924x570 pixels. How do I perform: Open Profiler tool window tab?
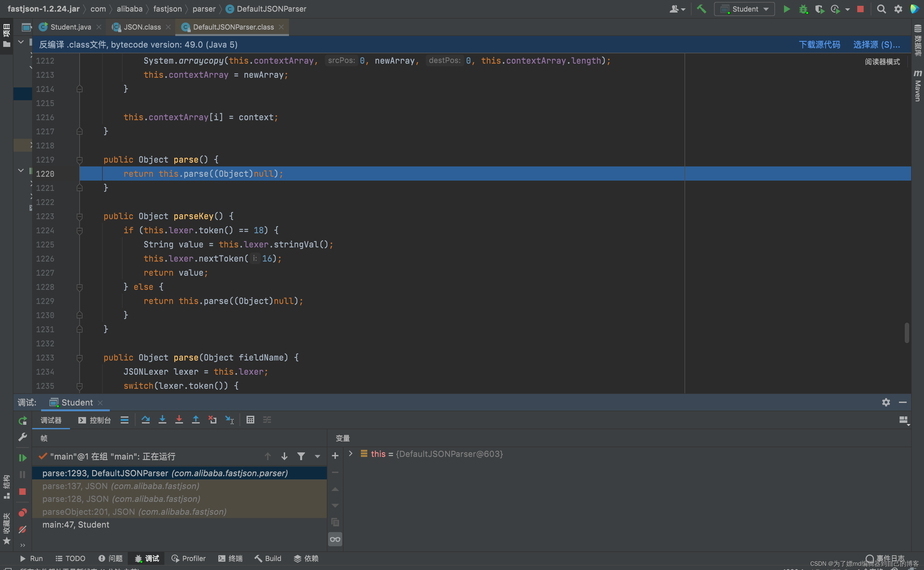188,558
